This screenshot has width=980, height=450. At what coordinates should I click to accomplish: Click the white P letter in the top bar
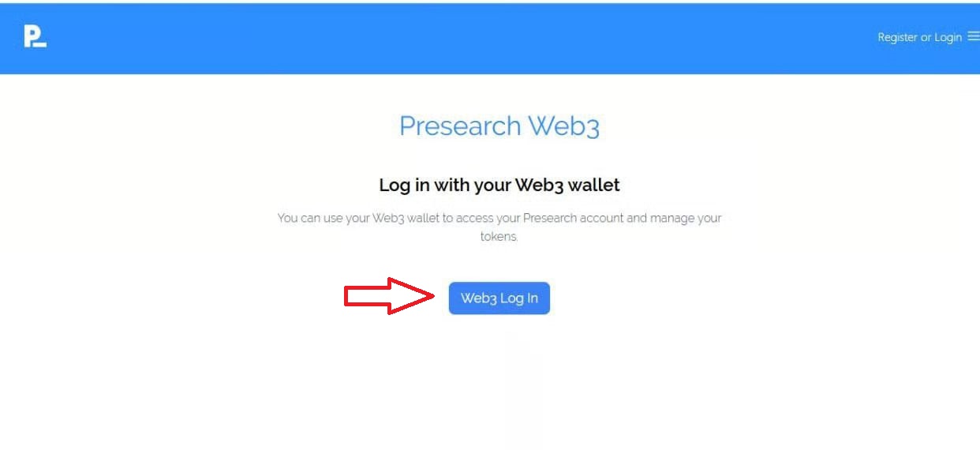pyautogui.click(x=32, y=35)
